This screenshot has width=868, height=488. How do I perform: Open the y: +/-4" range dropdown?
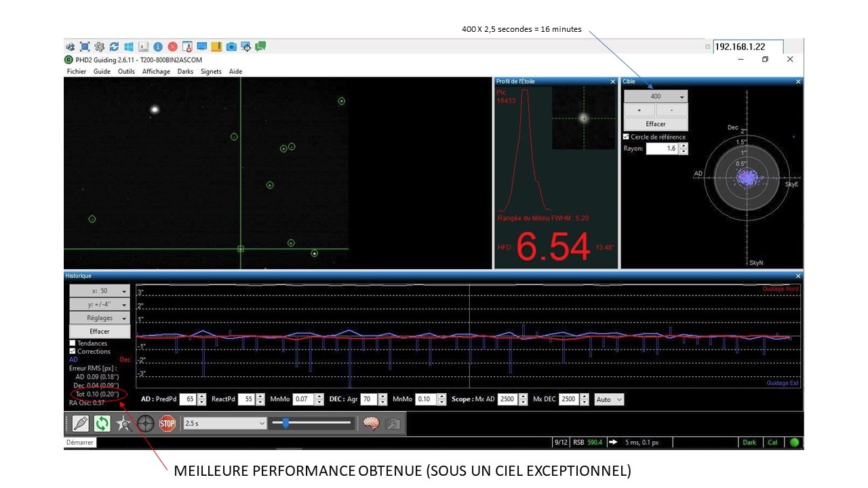100,304
